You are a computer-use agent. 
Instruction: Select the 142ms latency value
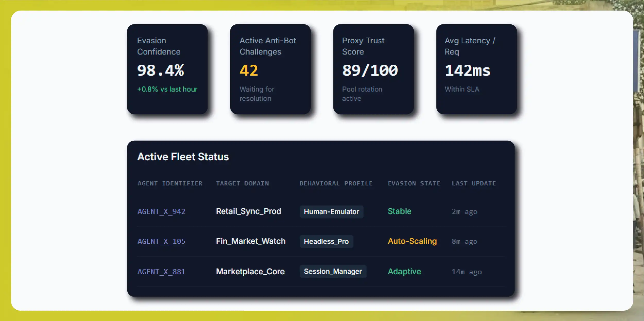coord(468,70)
